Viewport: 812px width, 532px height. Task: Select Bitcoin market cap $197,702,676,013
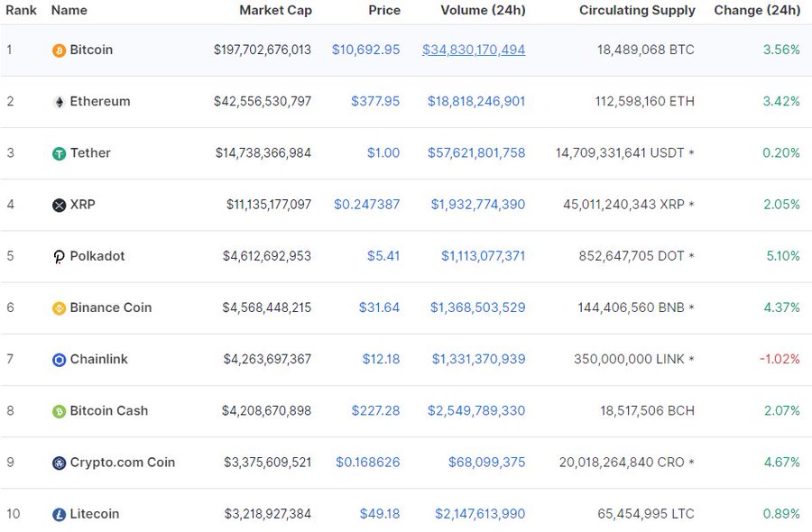pyautogui.click(x=263, y=50)
